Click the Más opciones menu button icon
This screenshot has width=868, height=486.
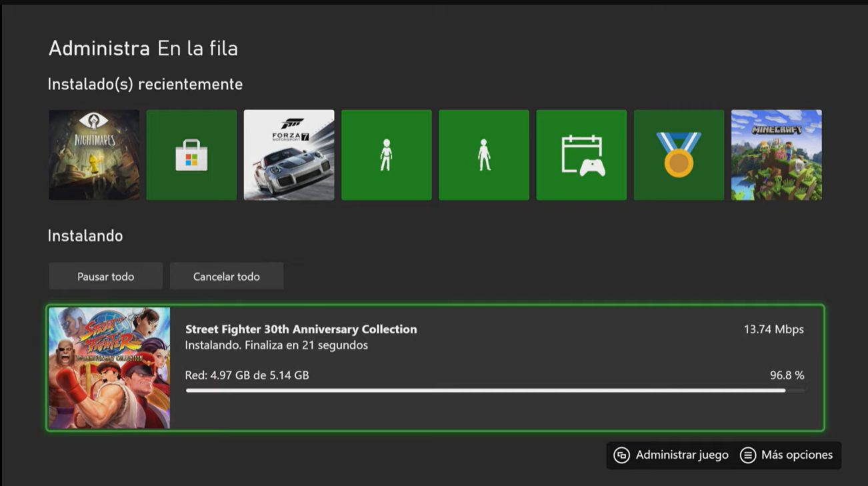pyautogui.click(x=748, y=455)
